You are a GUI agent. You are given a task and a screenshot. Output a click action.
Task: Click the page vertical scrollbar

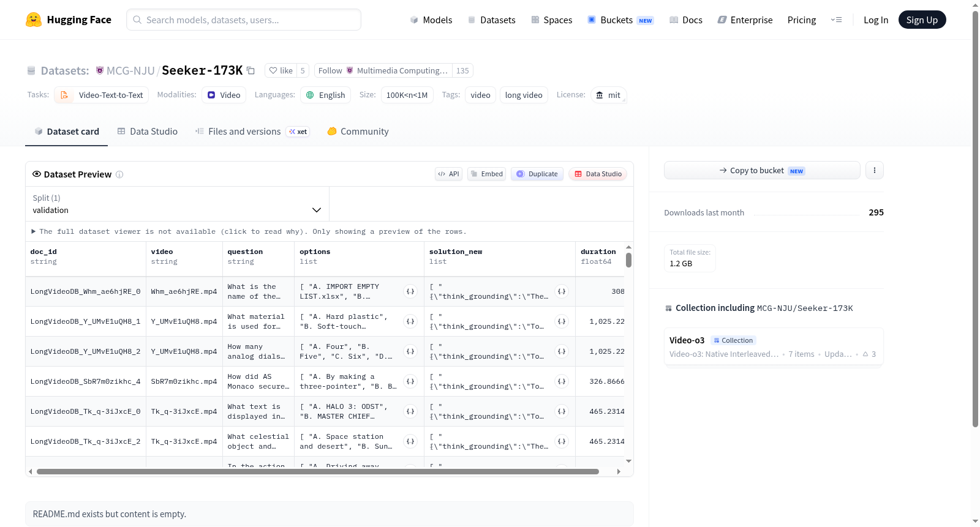[975, 219]
